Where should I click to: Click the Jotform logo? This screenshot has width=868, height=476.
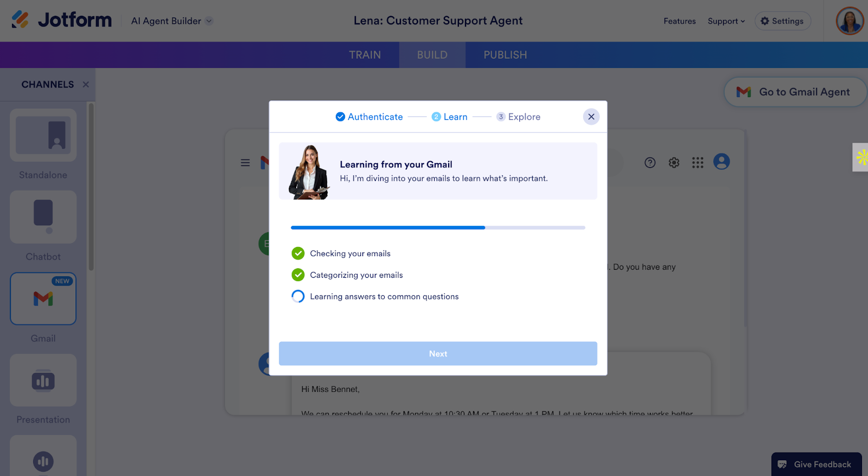[x=62, y=20]
